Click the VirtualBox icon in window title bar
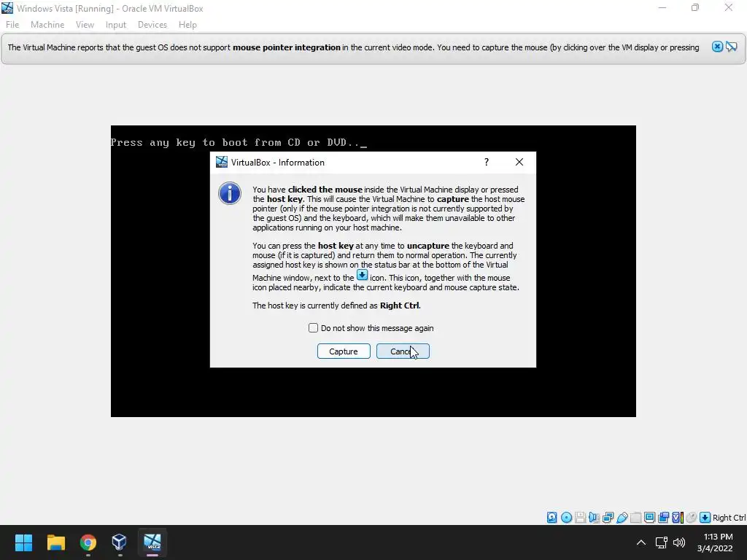 coord(7,8)
